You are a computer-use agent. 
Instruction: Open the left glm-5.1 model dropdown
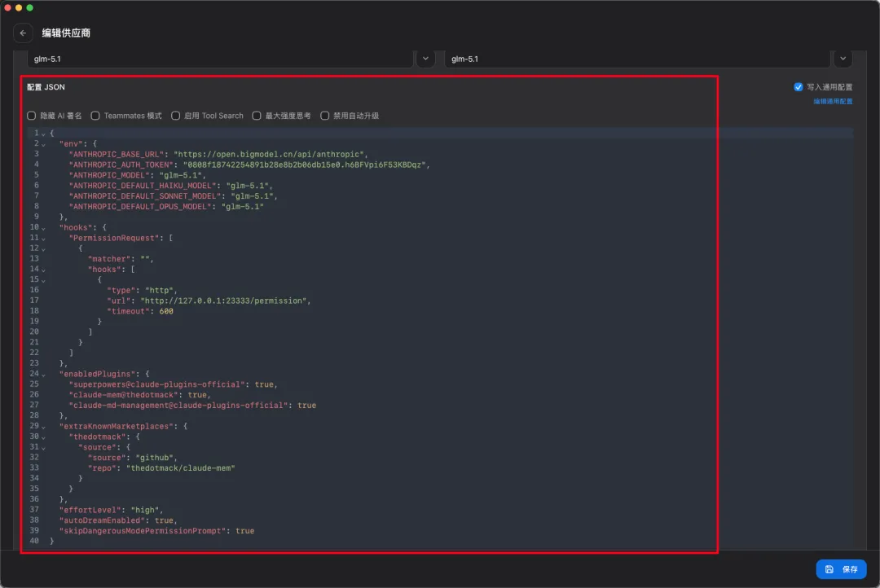click(x=425, y=59)
